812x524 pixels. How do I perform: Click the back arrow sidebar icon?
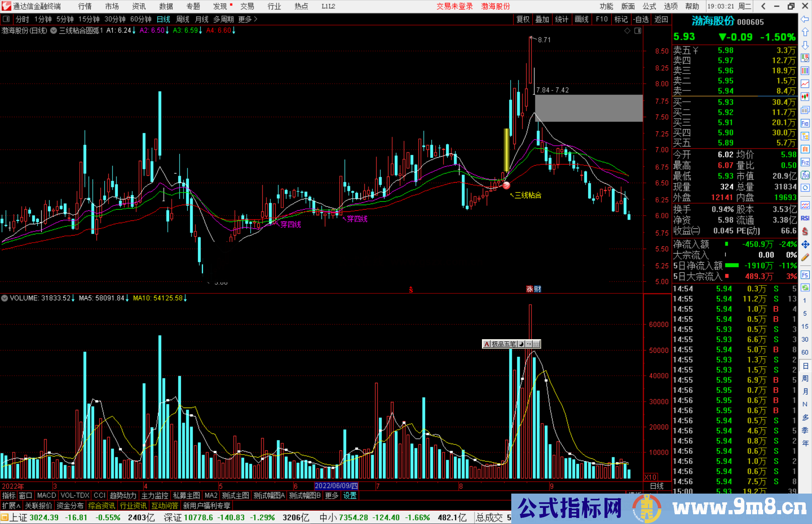tap(805, 19)
